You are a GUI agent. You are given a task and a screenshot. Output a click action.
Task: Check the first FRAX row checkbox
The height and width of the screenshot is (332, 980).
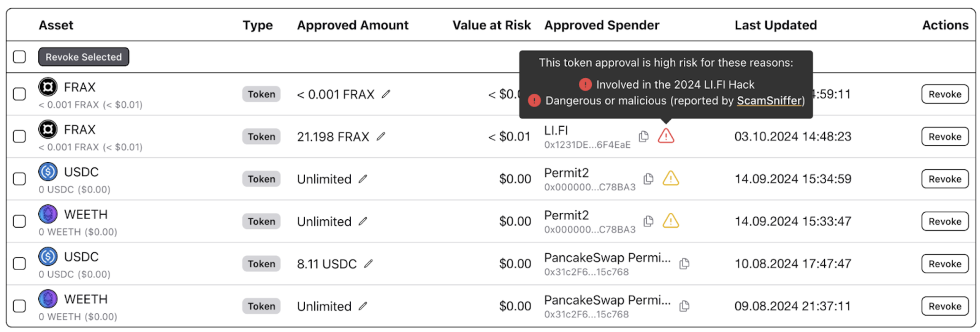pyautogui.click(x=19, y=94)
